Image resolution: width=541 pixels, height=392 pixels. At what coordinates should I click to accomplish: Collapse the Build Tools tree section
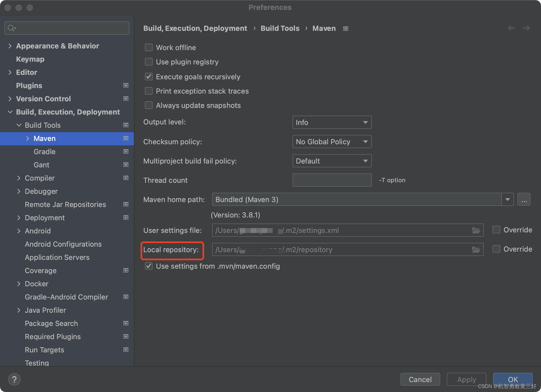tap(19, 125)
